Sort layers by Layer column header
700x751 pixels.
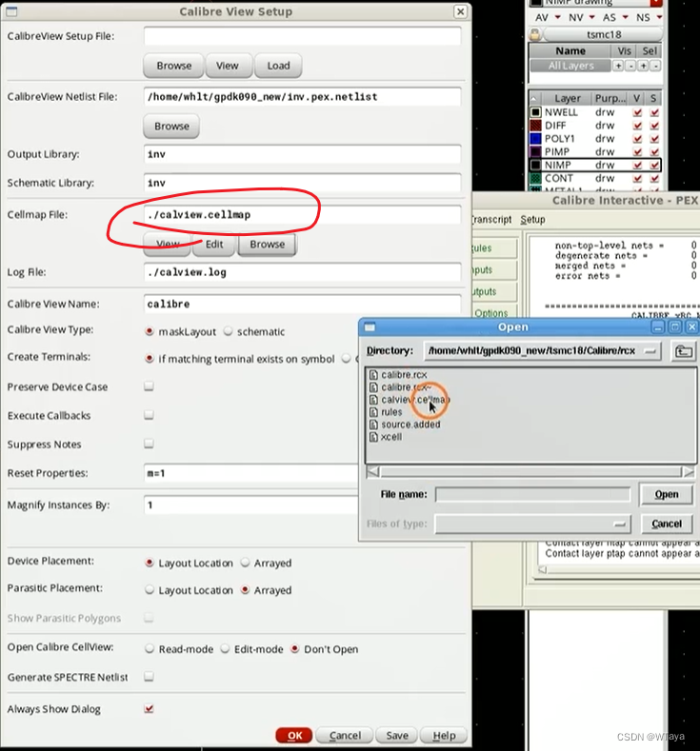tap(568, 98)
